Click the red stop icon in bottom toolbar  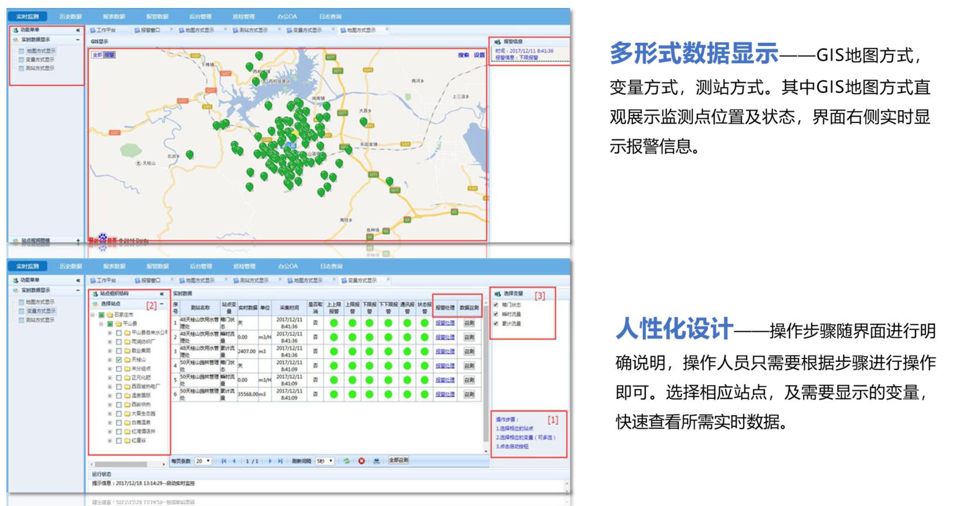coord(361,461)
